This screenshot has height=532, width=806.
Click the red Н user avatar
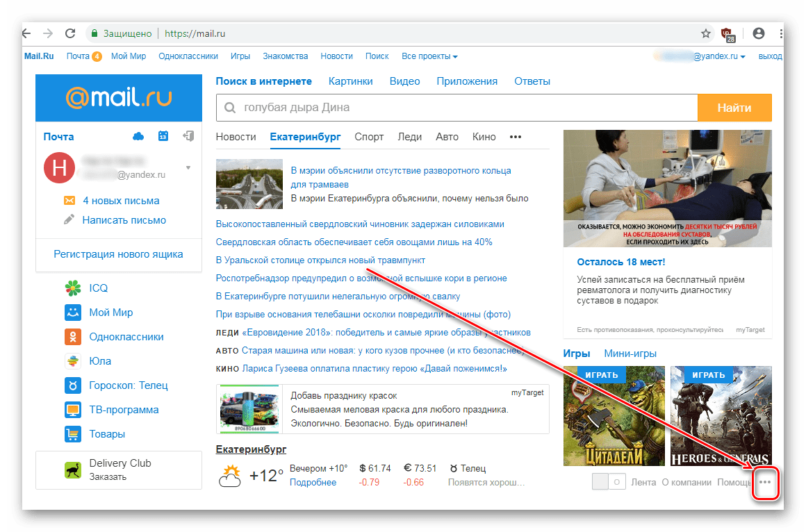pos(59,167)
